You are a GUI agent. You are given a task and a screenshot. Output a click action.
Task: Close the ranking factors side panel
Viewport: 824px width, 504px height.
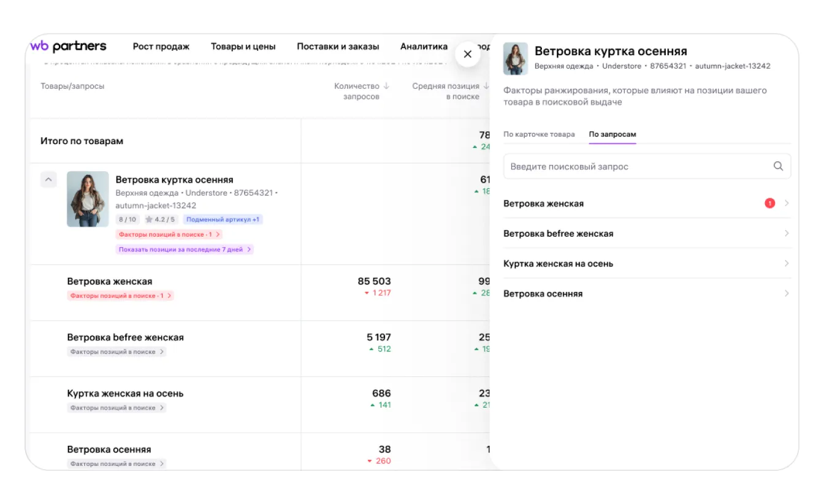467,54
